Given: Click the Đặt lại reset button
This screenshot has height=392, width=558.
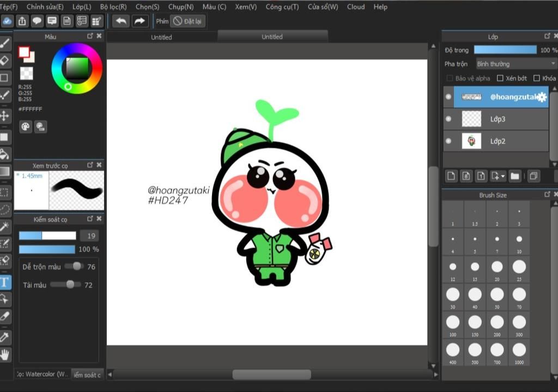Looking at the screenshot, I should (x=187, y=21).
